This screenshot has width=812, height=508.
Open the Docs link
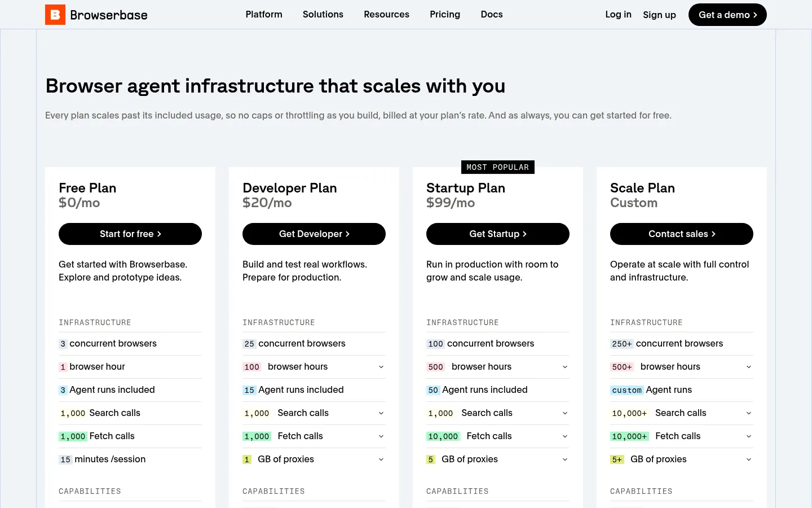tap(492, 15)
